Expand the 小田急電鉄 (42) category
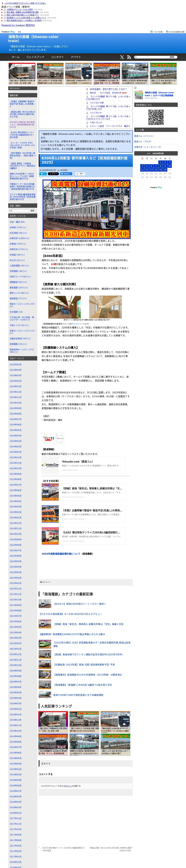Image resolution: width=186 pixels, height=868 pixels. pyautogui.click(x=27, y=265)
